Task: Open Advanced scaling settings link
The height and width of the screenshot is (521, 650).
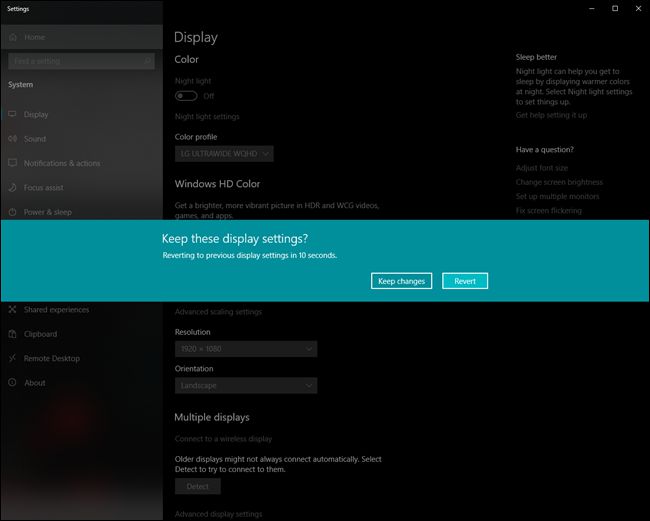Action: pyautogui.click(x=218, y=312)
